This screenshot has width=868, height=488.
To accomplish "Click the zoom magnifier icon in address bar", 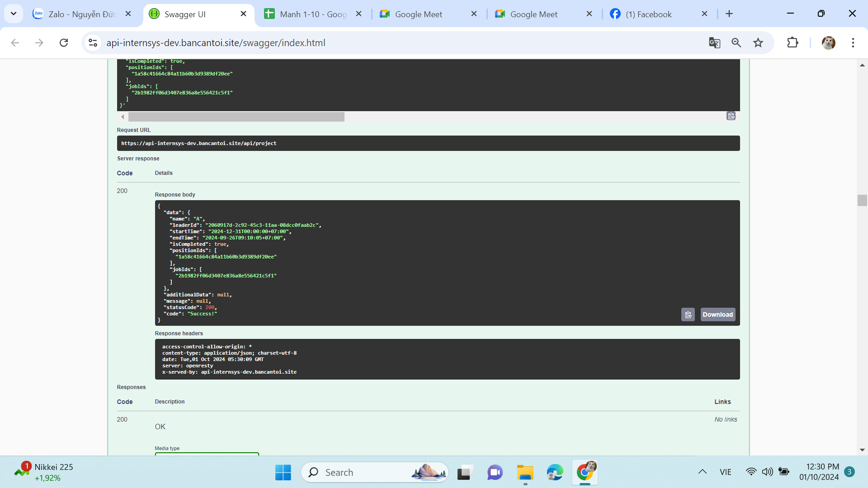I will [736, 43].
